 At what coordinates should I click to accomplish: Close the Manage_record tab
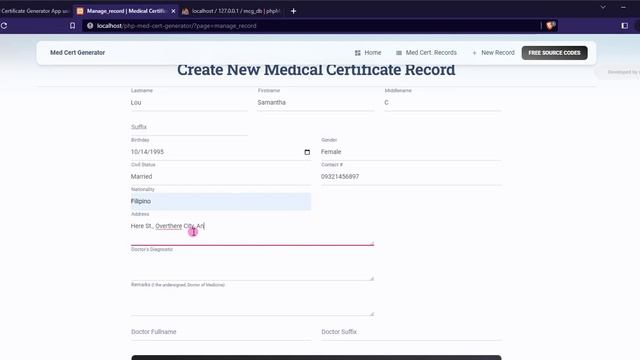[x=173, y=11]
